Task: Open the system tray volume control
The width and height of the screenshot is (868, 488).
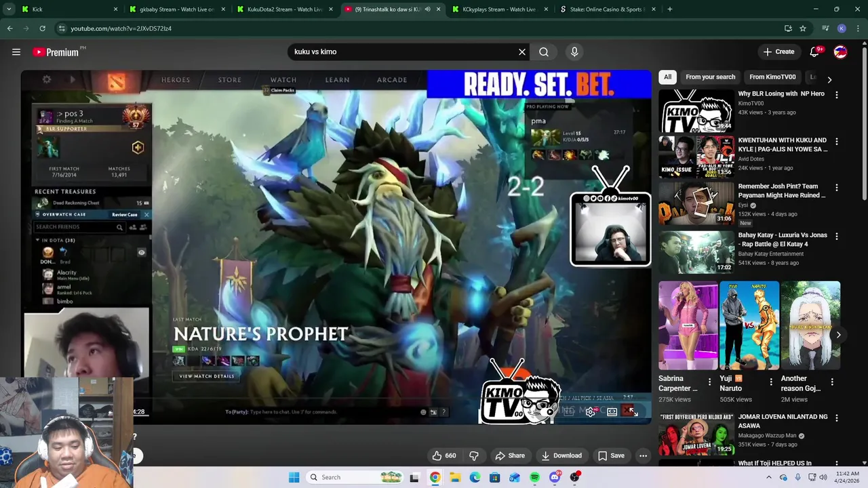Action: [823, 477]
